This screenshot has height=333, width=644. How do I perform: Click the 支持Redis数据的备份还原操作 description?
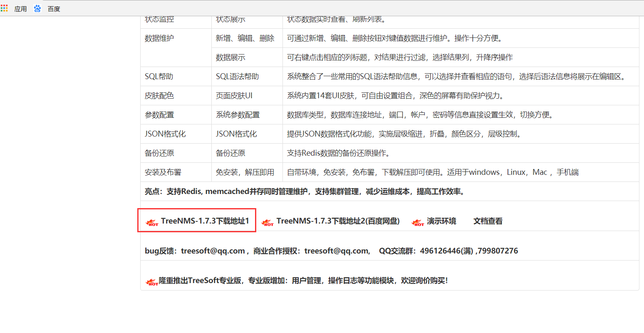pyautogui.click(x=339, y=153)
